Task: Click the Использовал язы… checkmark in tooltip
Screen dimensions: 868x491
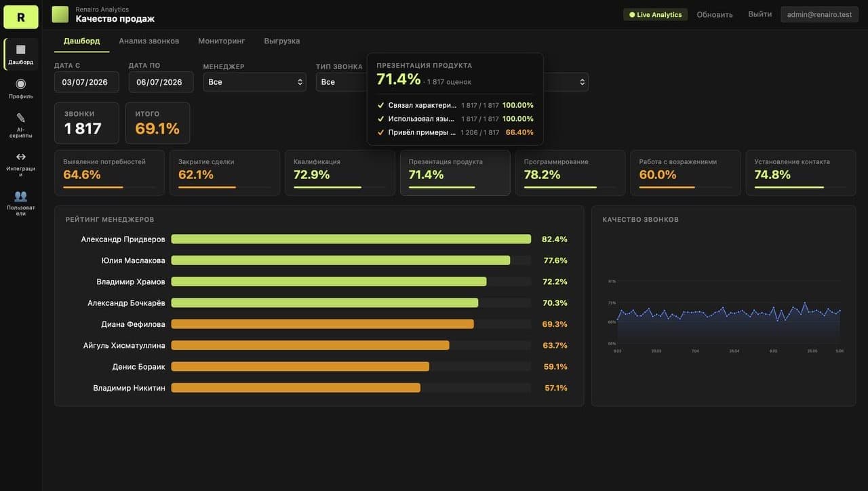Action: click(x=381, y=119)
